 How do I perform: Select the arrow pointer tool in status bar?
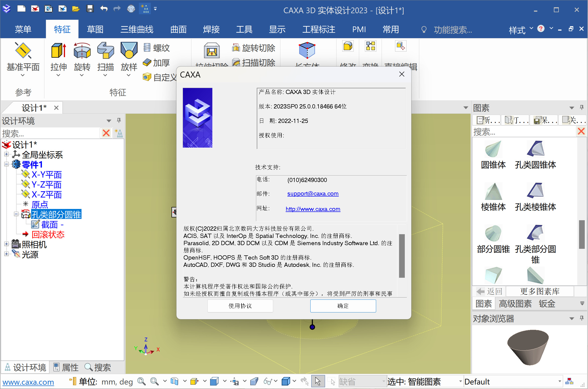coord(318,381)
